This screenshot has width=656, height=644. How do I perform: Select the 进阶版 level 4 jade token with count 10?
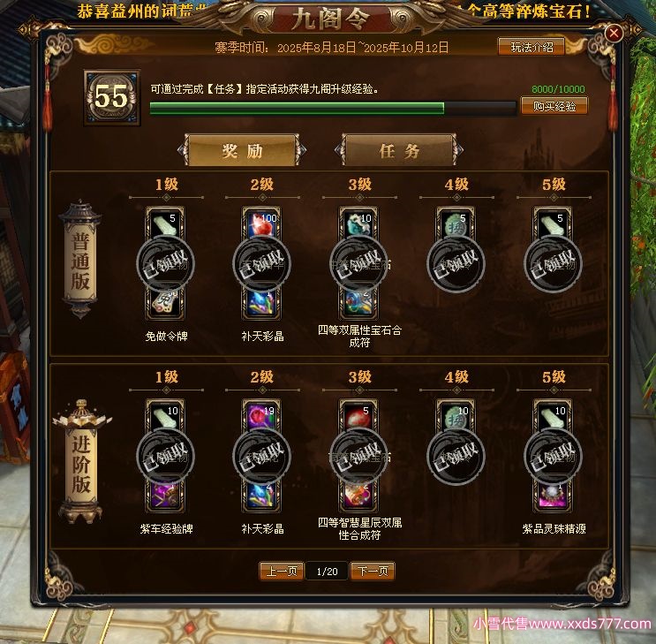pos(456,416)
